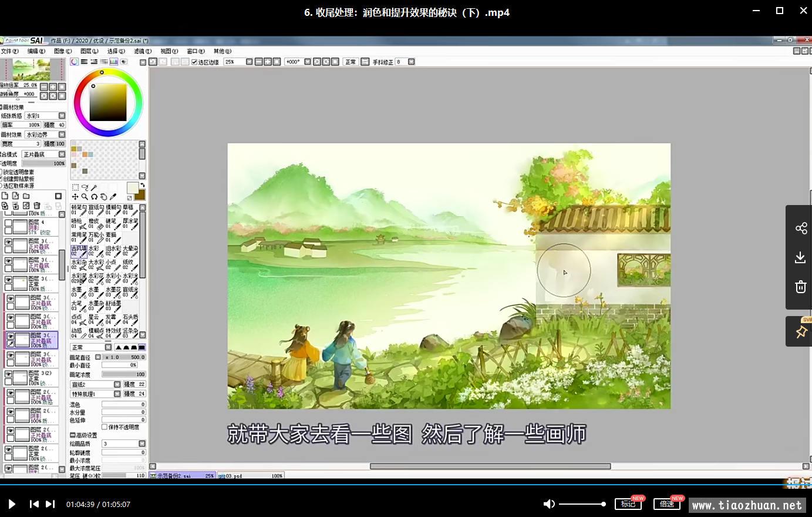Click the share icon in video player
The width and height of the screenshot is (812, 517).
(x=801, y=229)
